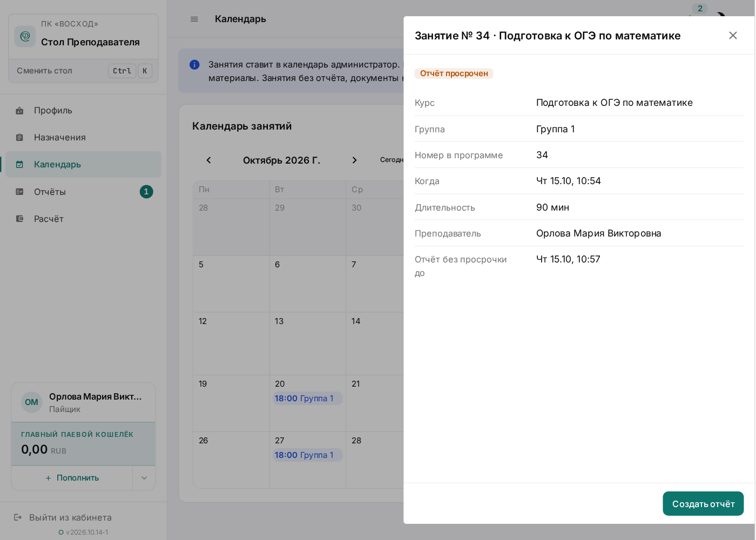Click the Чт 15.10, 10:57 deadline value
The width and height of the screenshot is (756, 540).
[x=568, y=259]
